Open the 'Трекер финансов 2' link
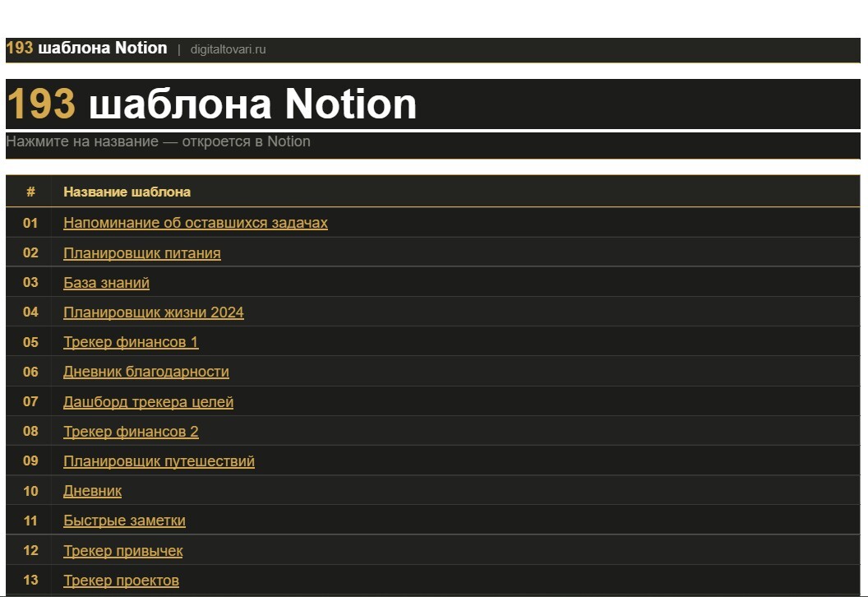 point(131,432)
